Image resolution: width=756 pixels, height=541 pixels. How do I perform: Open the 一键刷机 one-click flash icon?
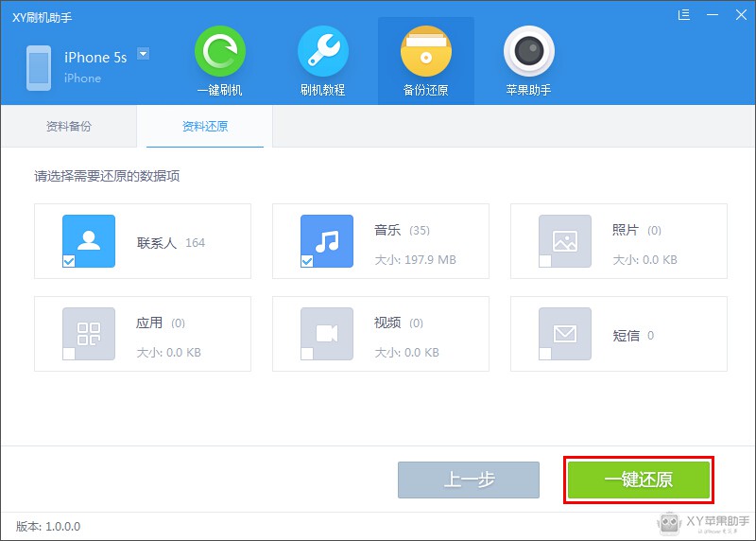point(219,52)
